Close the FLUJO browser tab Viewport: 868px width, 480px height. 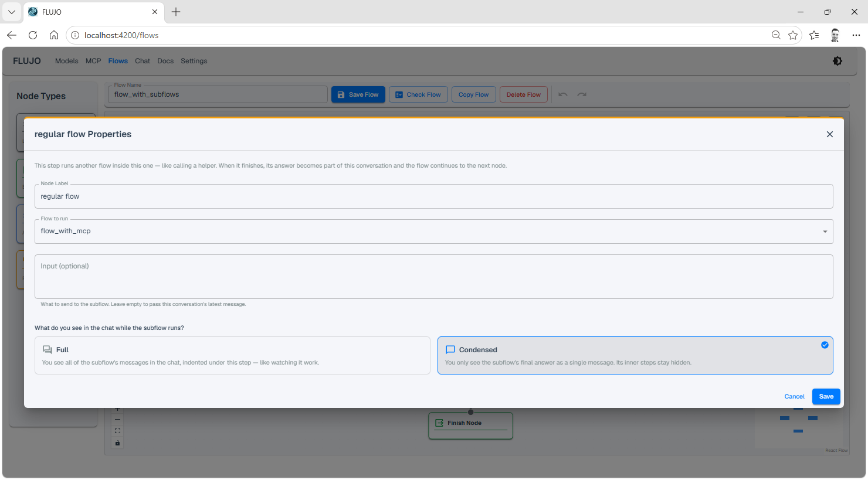pos(155,12)
